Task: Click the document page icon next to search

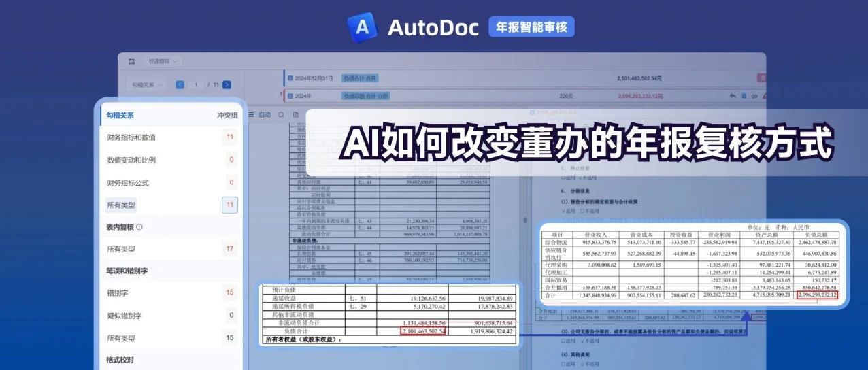Action: pos(296,115)
